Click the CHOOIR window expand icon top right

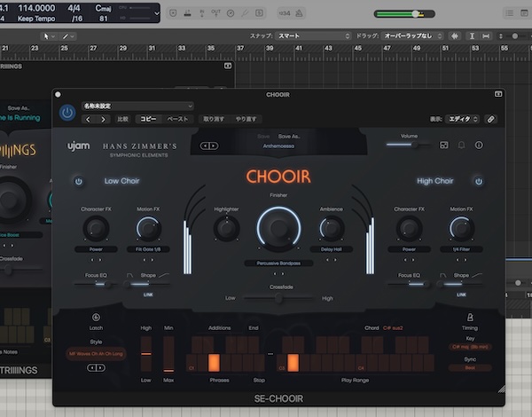498,94
